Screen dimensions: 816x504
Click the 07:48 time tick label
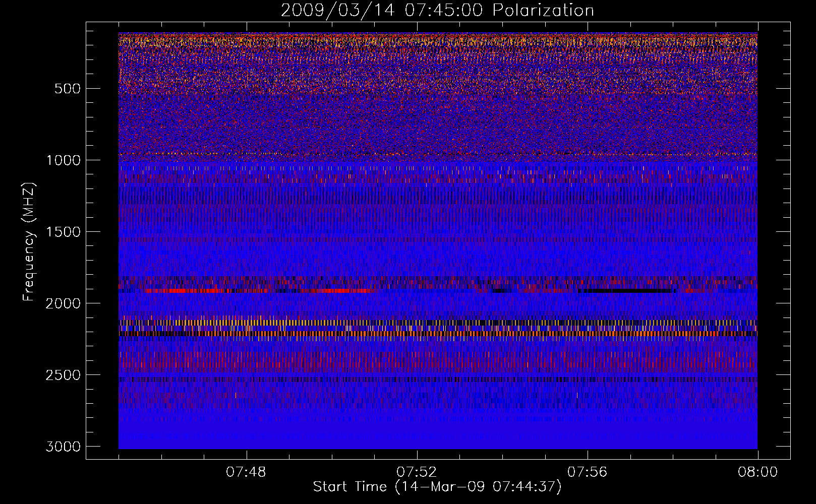(246, 472)
